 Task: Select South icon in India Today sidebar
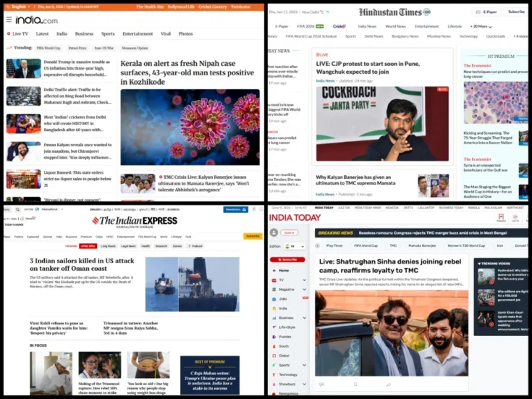pos(274,346)
